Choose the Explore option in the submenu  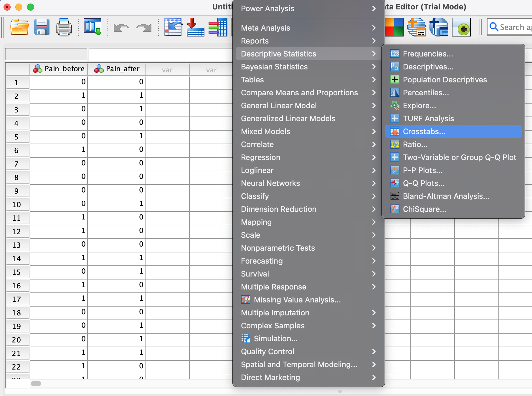coord(419,106)
